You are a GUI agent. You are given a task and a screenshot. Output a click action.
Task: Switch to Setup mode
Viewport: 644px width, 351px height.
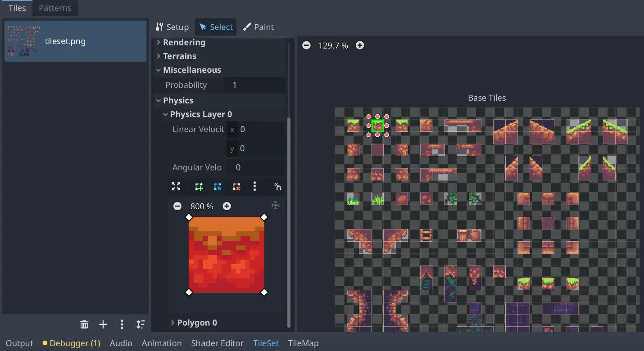[x=172, y=27]
